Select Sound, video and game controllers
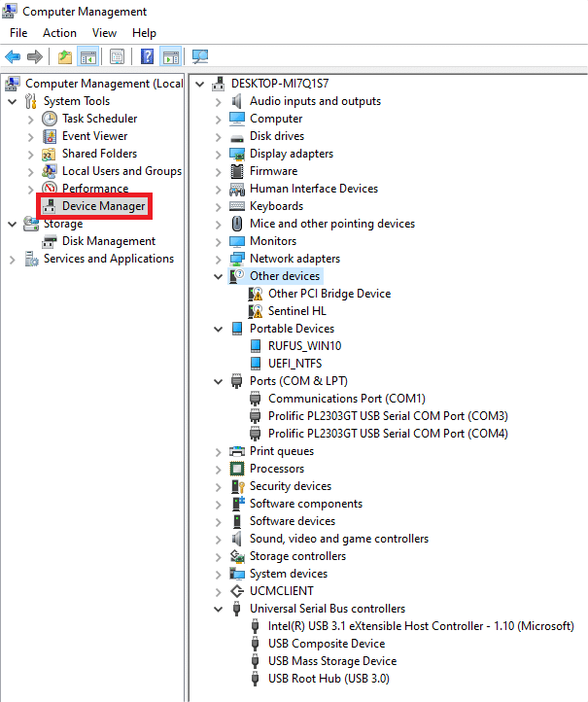 [x=339, y=539]
